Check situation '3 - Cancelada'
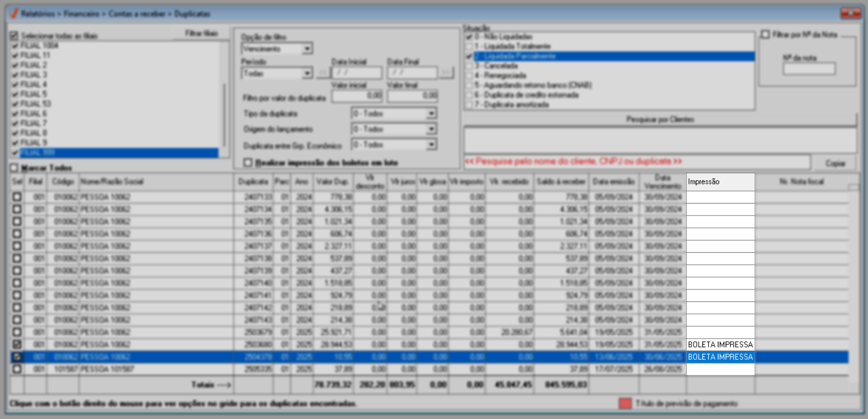The image size is (868, 419). click(x=469, y=66)
